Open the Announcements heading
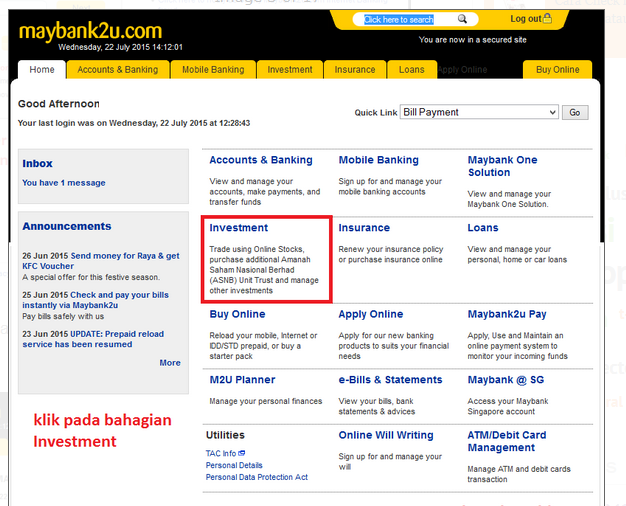 coord(67,226)
